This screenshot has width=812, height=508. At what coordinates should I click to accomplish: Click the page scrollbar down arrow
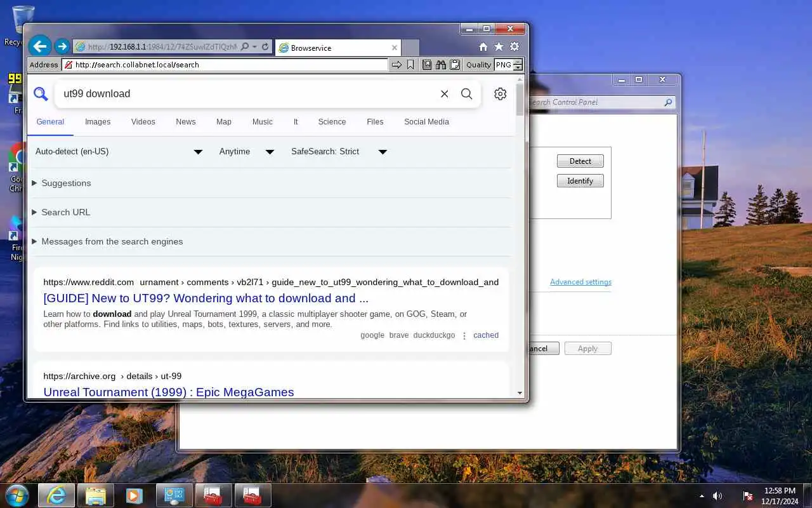coord(520,393)
